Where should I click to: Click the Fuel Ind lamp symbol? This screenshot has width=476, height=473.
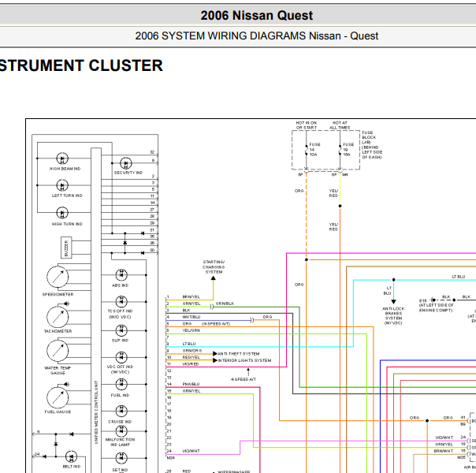tap(121, 385)
